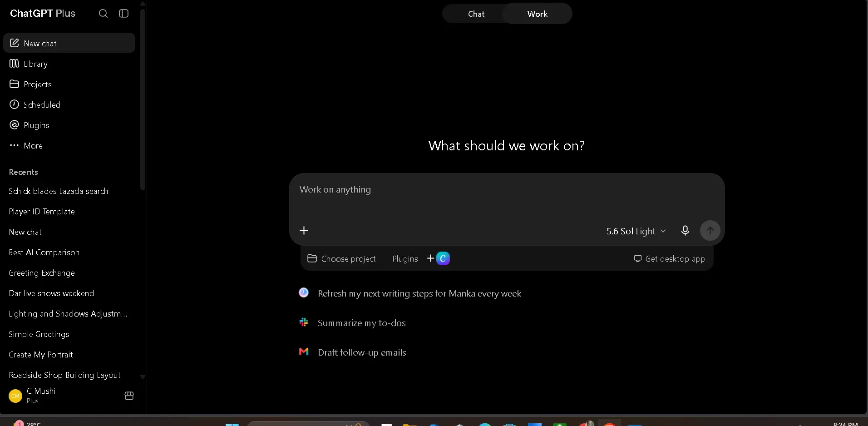Collapse the sidebar using the panel icon
The height and width of the screenshot is (426, 868).
[123, 14]
